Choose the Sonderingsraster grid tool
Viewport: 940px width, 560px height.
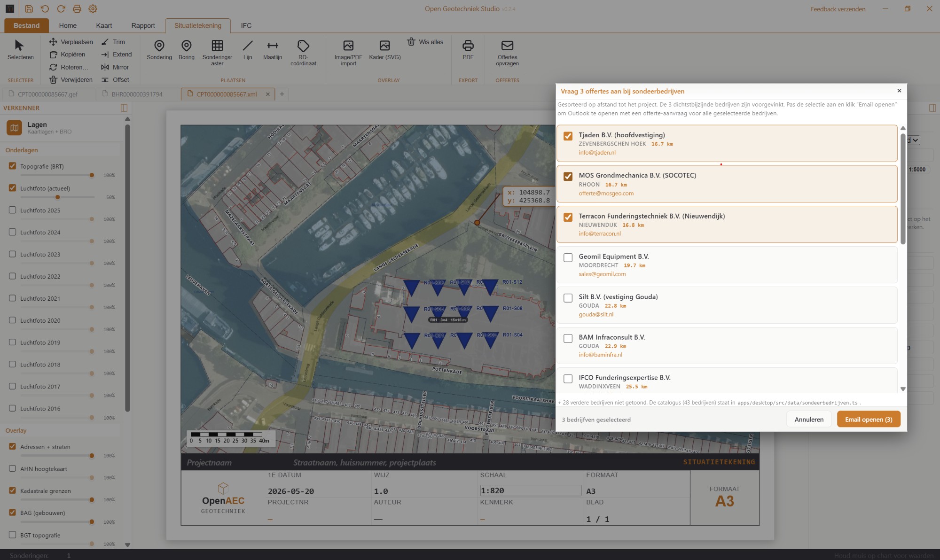[217, 53]
